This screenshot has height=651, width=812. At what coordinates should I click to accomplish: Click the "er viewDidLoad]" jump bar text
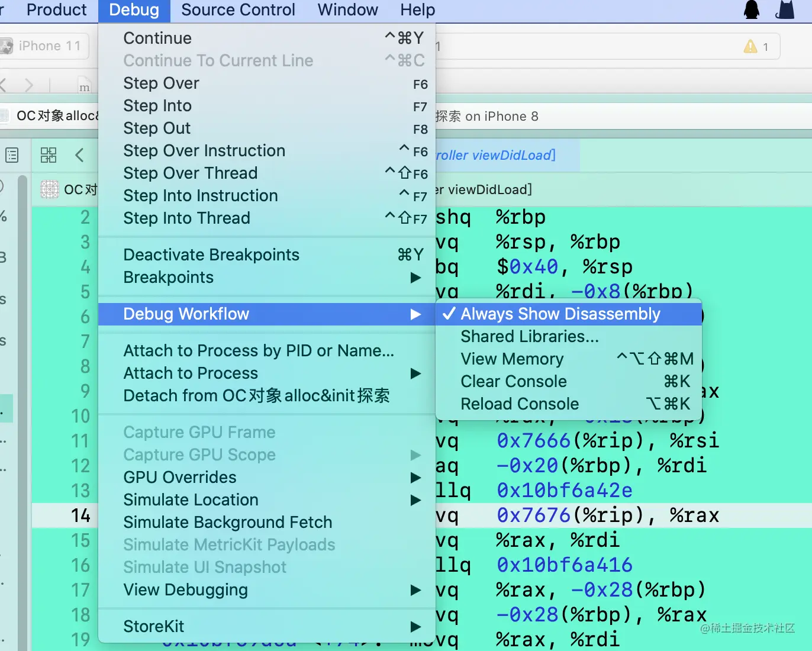coord(484,189)
